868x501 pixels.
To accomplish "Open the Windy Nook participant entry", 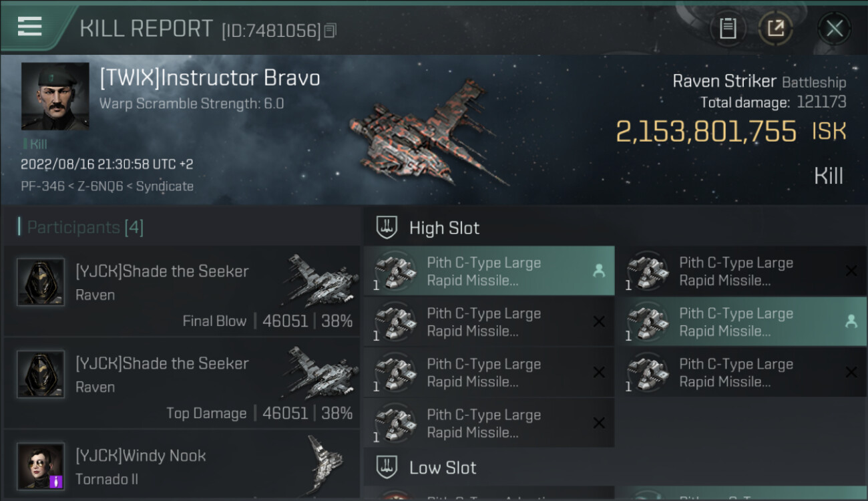I will tap(182, 466).
